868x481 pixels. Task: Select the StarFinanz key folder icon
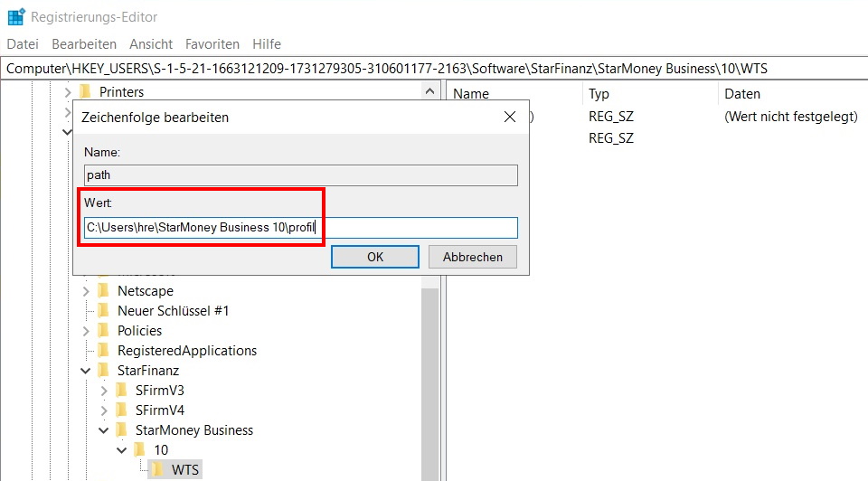click(x=103, y=371)
